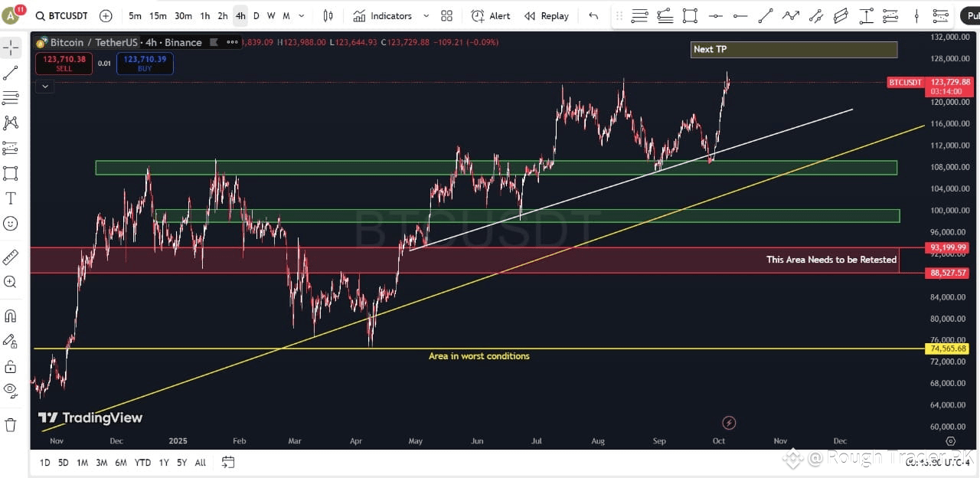Set chart range to 1M

(82, 462)
